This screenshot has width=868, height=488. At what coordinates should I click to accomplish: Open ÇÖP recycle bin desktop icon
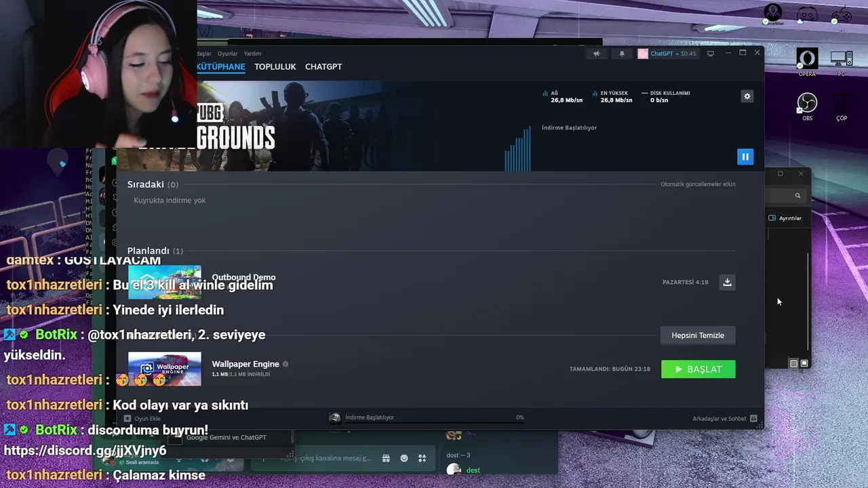(842, 107)
